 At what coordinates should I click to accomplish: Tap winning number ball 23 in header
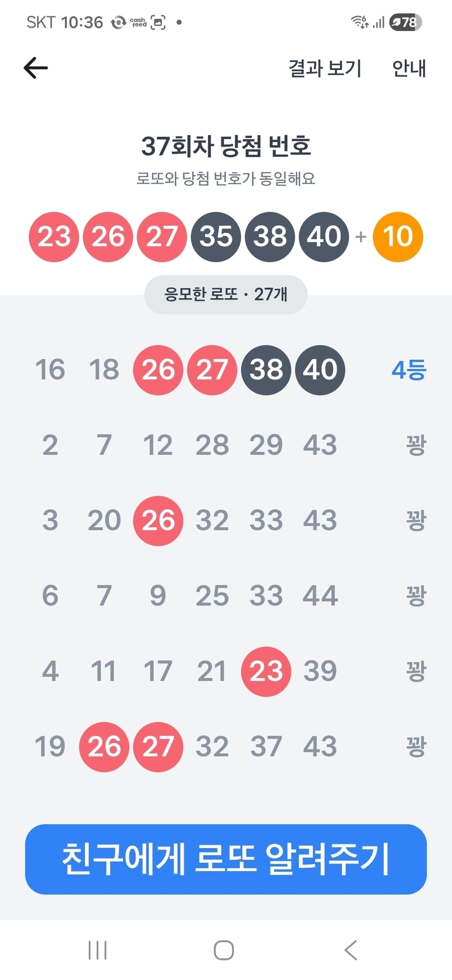[54, 237]
